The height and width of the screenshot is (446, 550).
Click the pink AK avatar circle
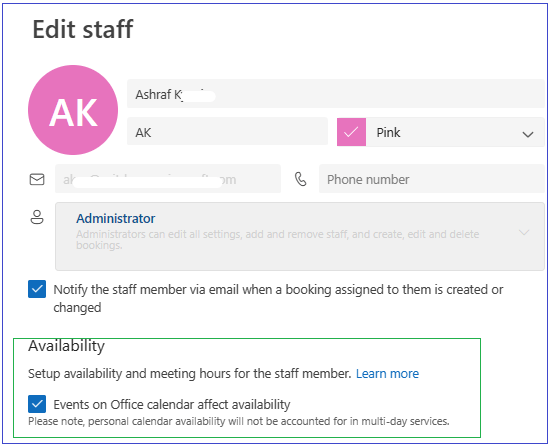[73, 110]
